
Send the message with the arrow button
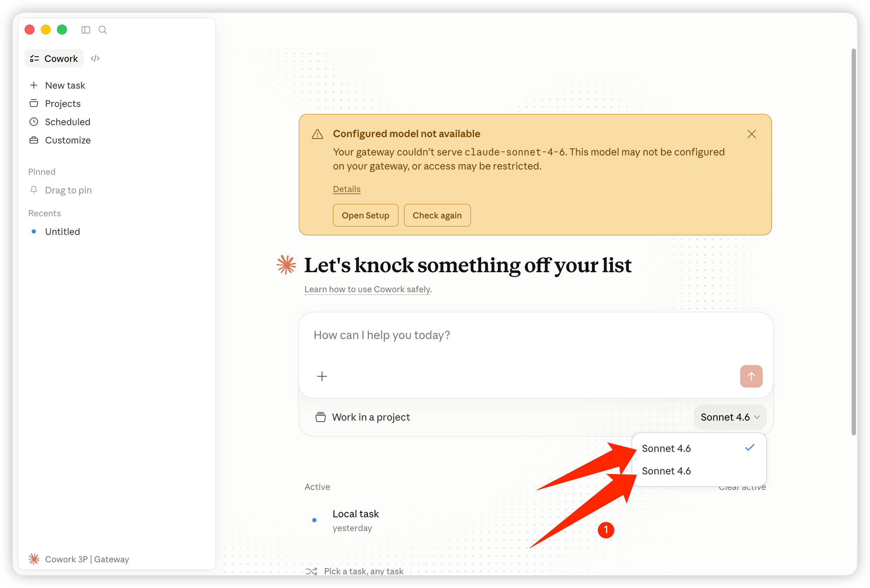(x=751, y=376)
